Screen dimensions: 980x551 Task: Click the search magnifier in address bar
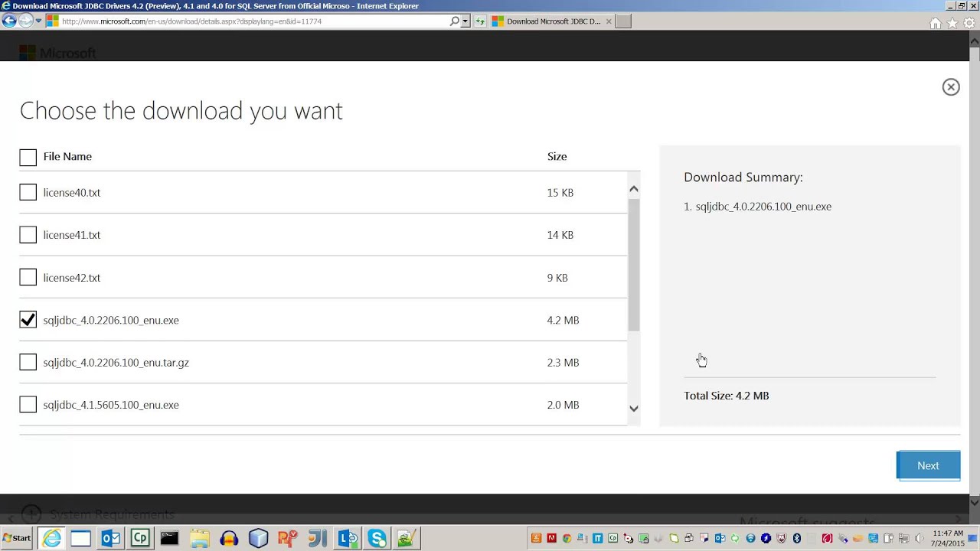pyautogui.click(x=455, y=21)
